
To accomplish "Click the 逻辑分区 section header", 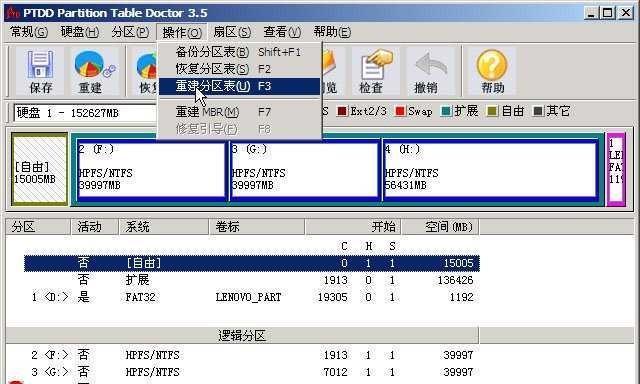I will (242, 335).
